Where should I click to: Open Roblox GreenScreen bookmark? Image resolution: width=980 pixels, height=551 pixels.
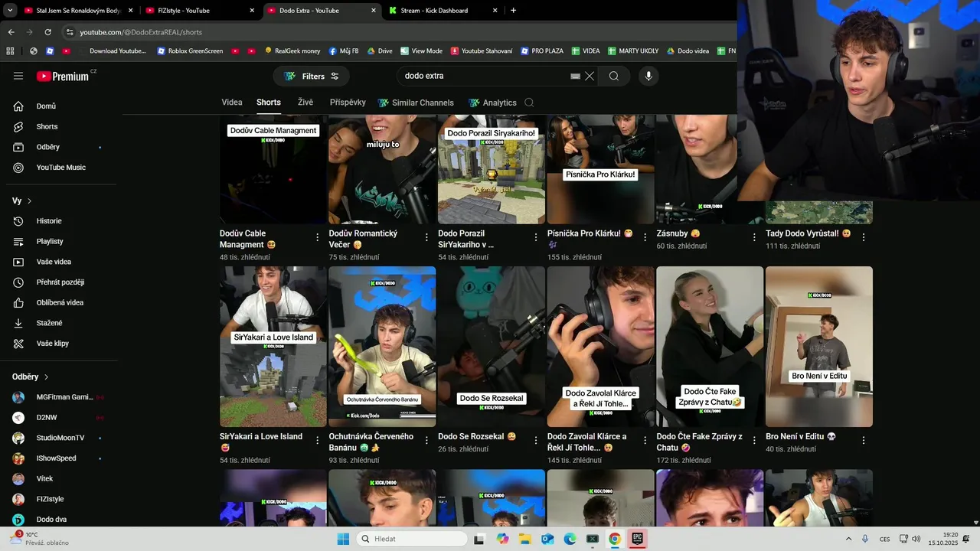[x=190, y=51]
